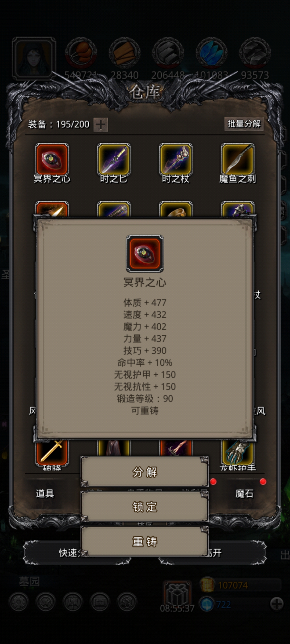Image resolution: width=290 pixels, height=644 pixels.
Task: Open the character portrait avatar
Action: tap(34, 58)
